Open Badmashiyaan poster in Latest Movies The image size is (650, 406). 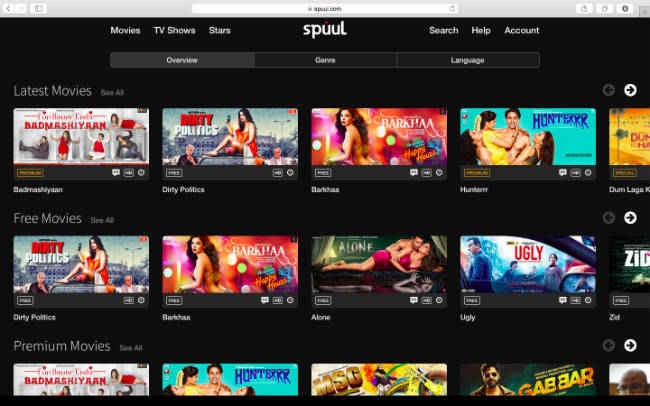click(81, 136)
